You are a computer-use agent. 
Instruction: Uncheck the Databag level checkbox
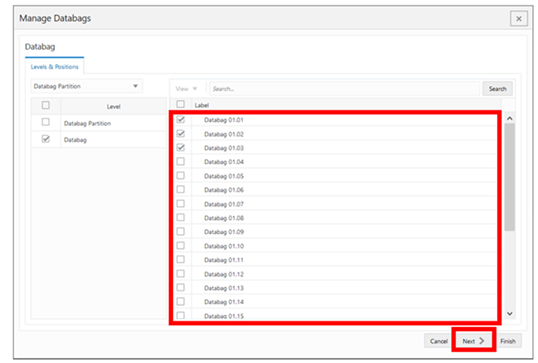pyautogui.click(x=46, y=139)
